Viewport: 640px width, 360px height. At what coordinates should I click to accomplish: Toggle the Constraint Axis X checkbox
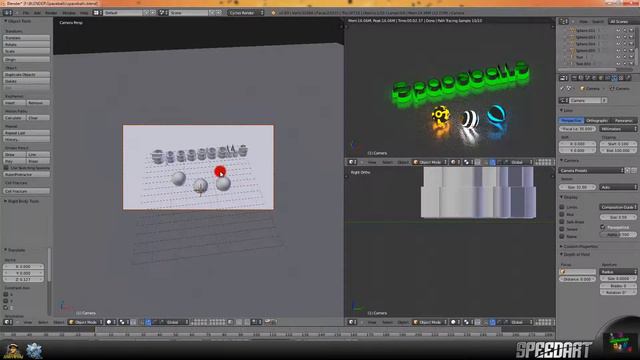(x=6, y=294)
